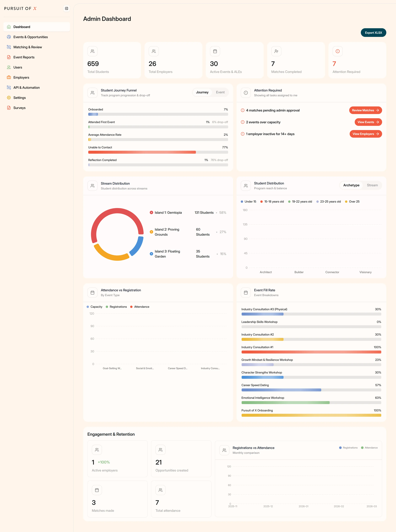
Task: Open Event Reports page
Action: click(37, 57)
